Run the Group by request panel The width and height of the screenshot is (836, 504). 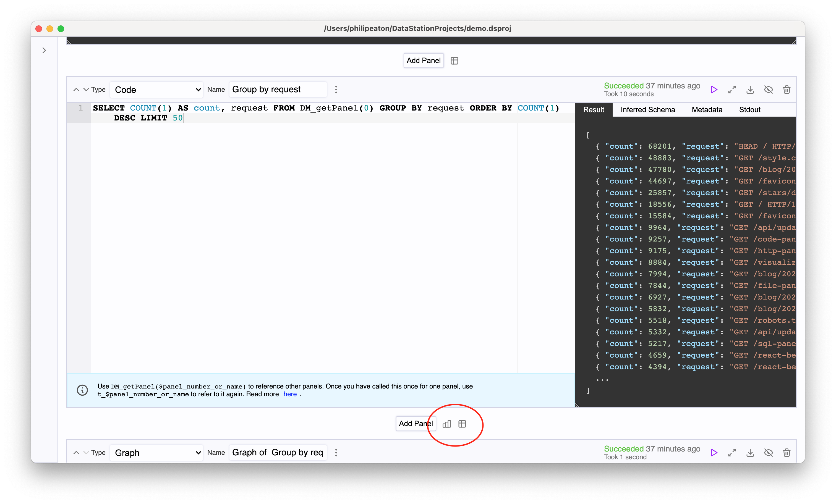(x=714, y=90)
